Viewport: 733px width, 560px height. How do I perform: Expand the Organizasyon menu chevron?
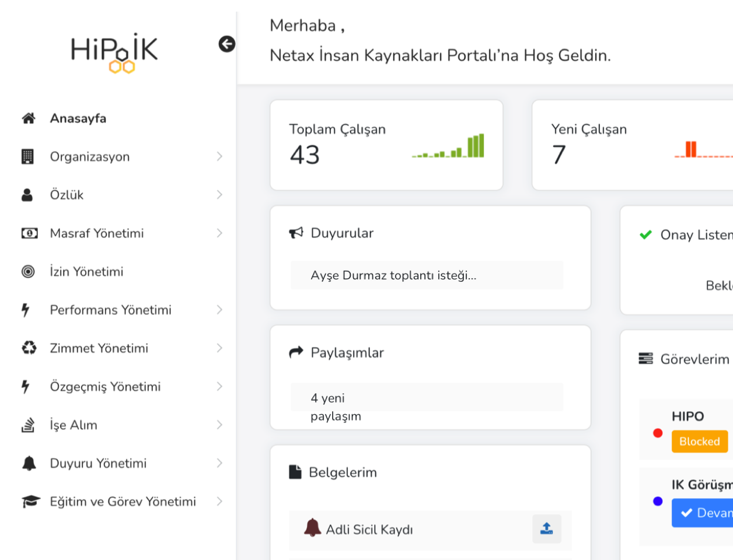[219, 156]
